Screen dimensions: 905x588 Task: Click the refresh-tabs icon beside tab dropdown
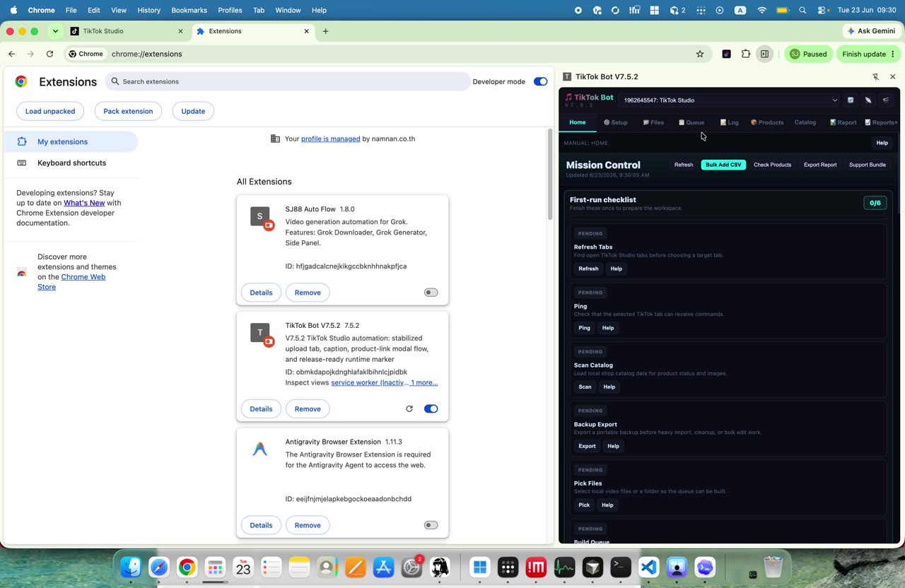click(851, 100)
